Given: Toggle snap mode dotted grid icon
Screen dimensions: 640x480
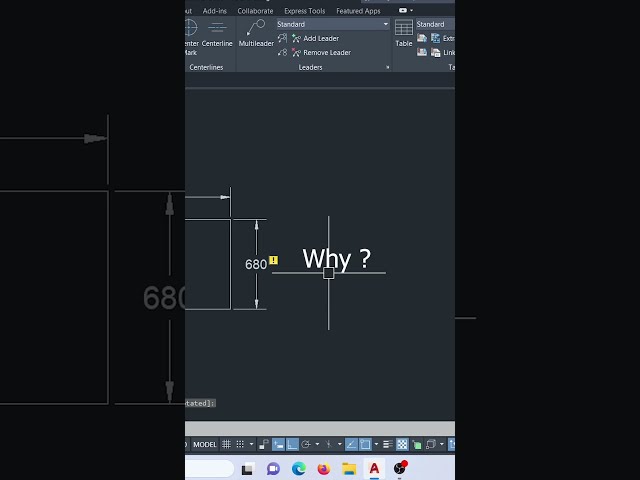Looking at the screenshot, I should [x=240, y=444].
